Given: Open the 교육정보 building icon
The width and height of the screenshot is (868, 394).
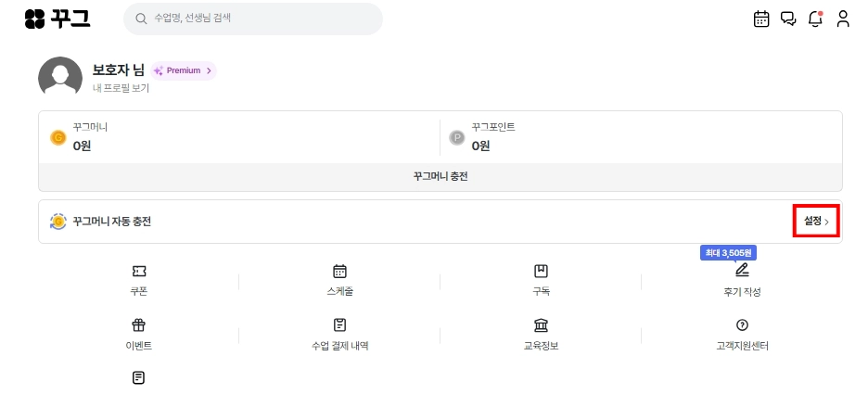Looking at the screenshot, I should pyautogui.click(x=541, y=325).
